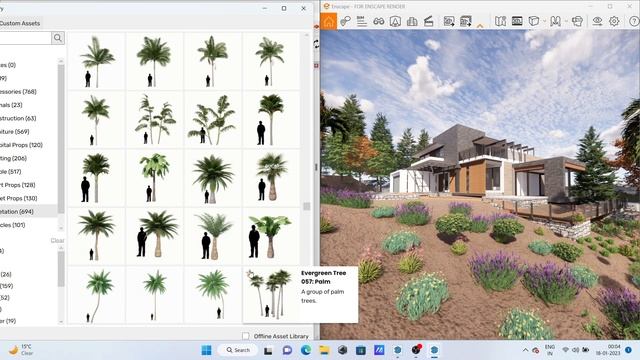Click the orthographic view mode icon

[x=555, y=21]
